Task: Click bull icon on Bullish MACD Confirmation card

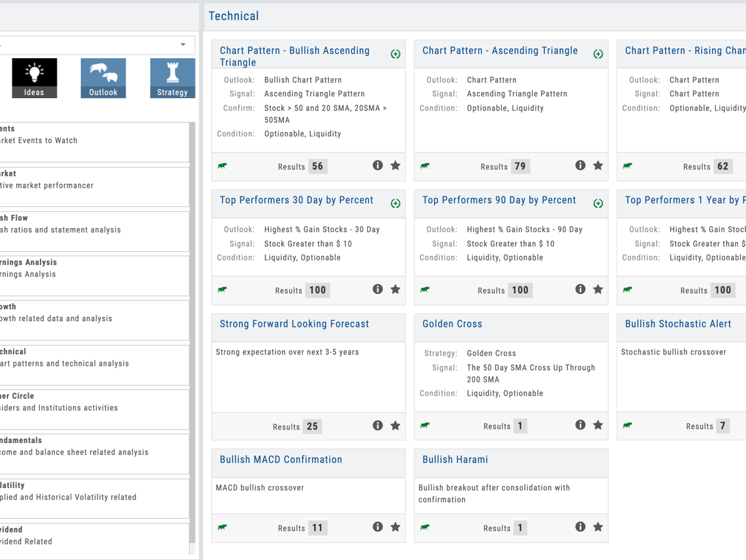Action: pos(222,527)
